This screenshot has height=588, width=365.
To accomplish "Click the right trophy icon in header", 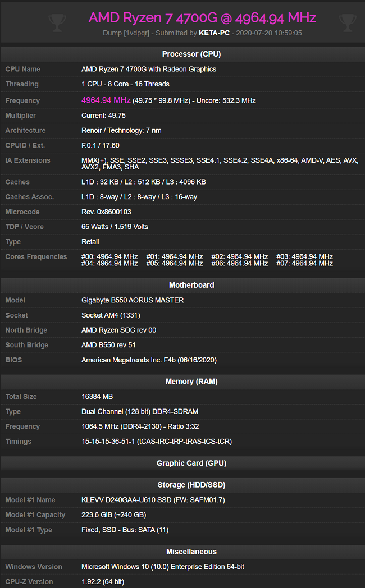I will coord(348,22).
